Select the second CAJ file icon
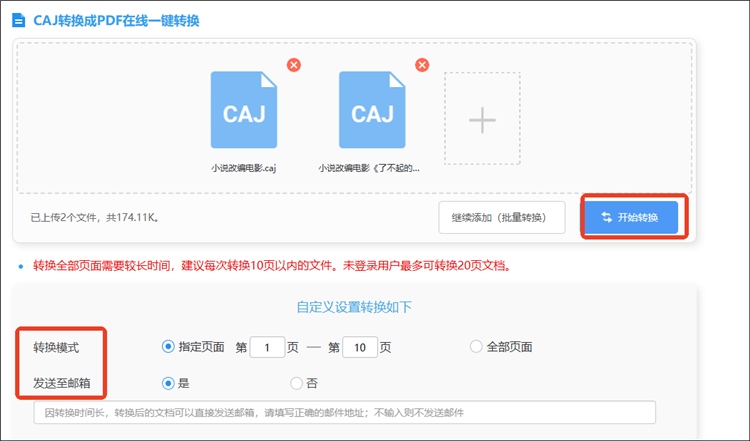Viewport: 750px width, 441px height. coord(372,110)
